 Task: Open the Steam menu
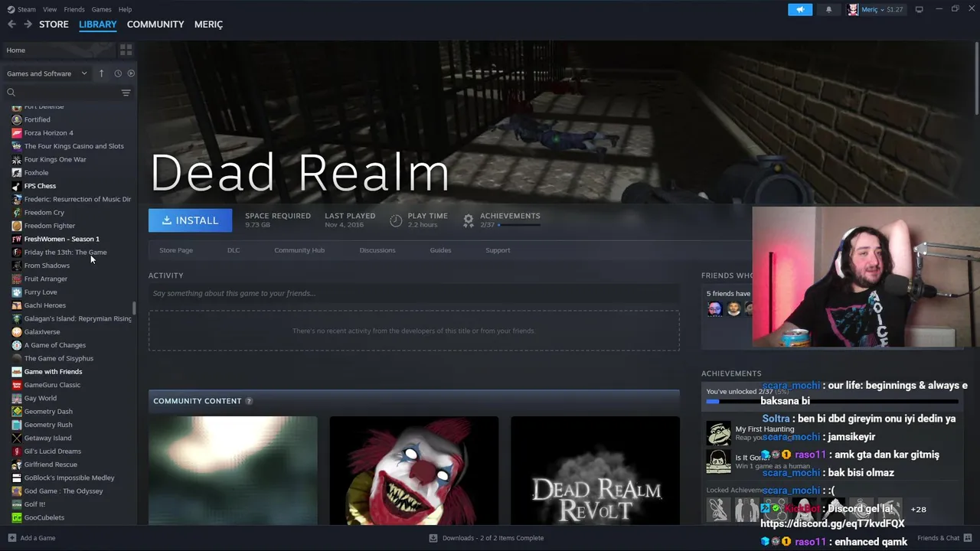pyautogui.click(x=27, y=9)
